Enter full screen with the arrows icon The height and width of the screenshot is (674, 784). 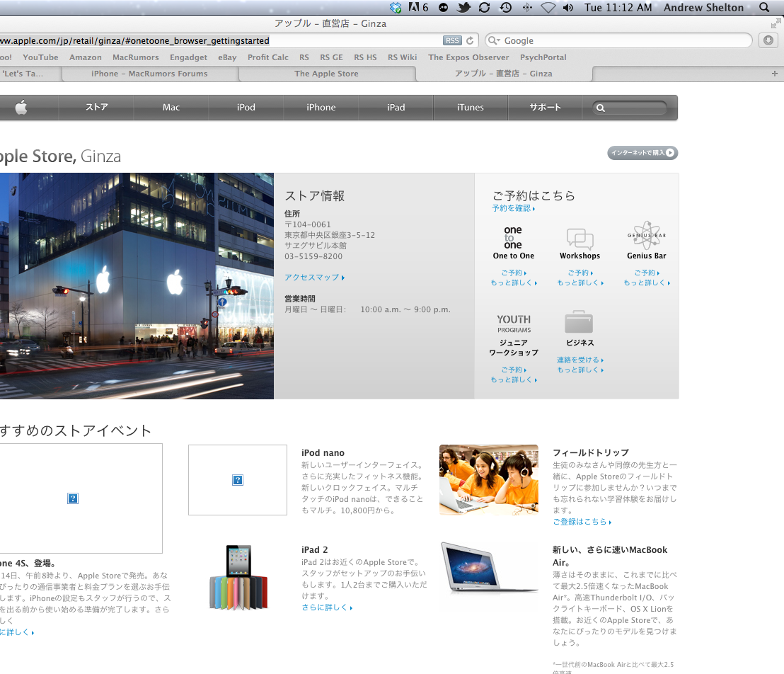click(x=776, y=23)
